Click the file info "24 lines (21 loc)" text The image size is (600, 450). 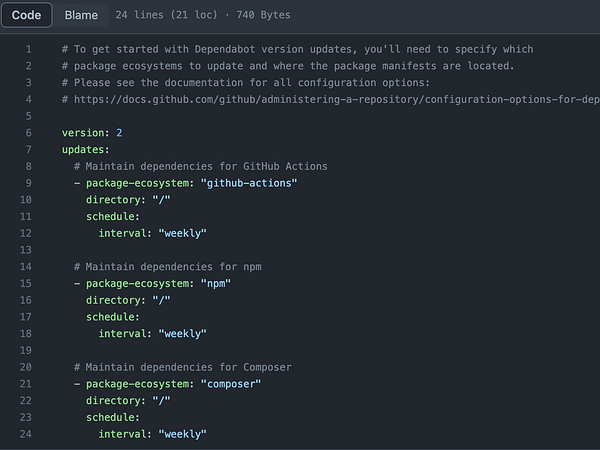pos(155,16)
